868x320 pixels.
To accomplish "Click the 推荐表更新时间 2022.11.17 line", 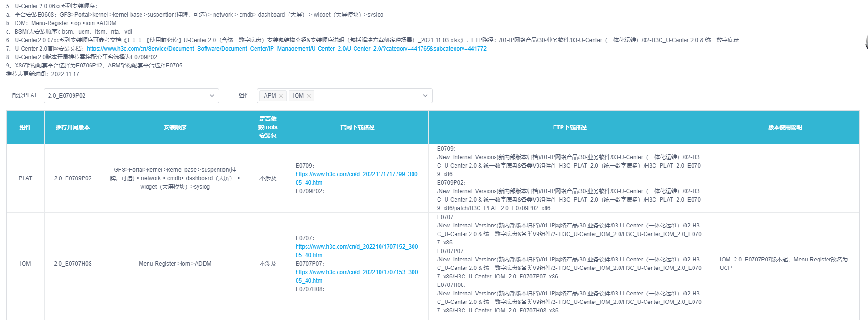I will pos(42,74).
